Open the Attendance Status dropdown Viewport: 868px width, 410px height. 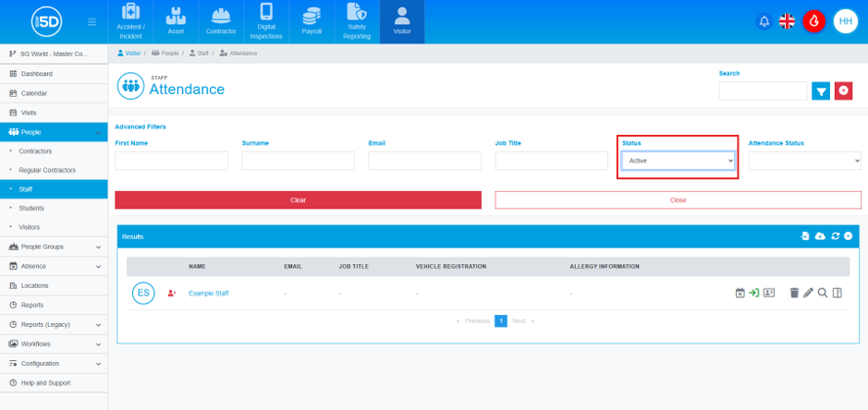tap(805, 161)
